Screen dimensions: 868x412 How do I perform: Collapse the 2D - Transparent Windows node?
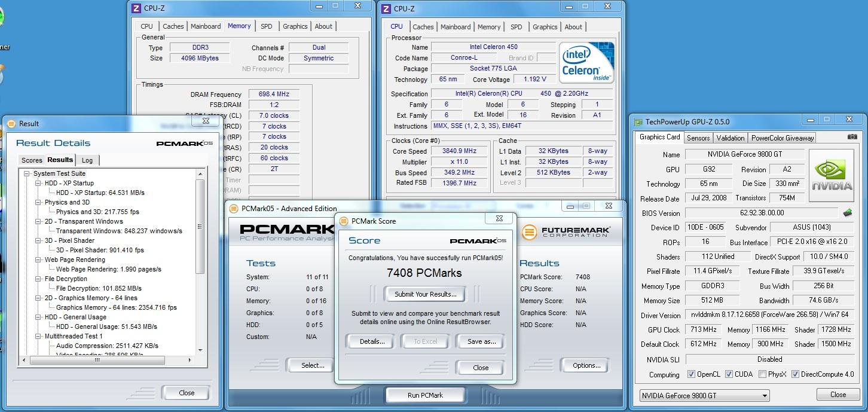(38, 221)
